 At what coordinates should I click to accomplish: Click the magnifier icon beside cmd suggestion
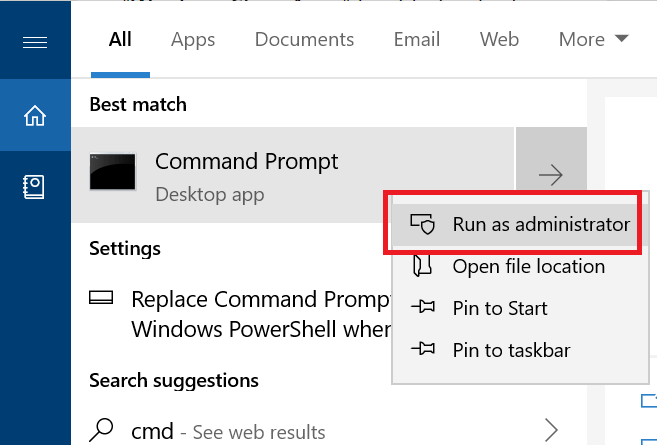coord(101,430)
